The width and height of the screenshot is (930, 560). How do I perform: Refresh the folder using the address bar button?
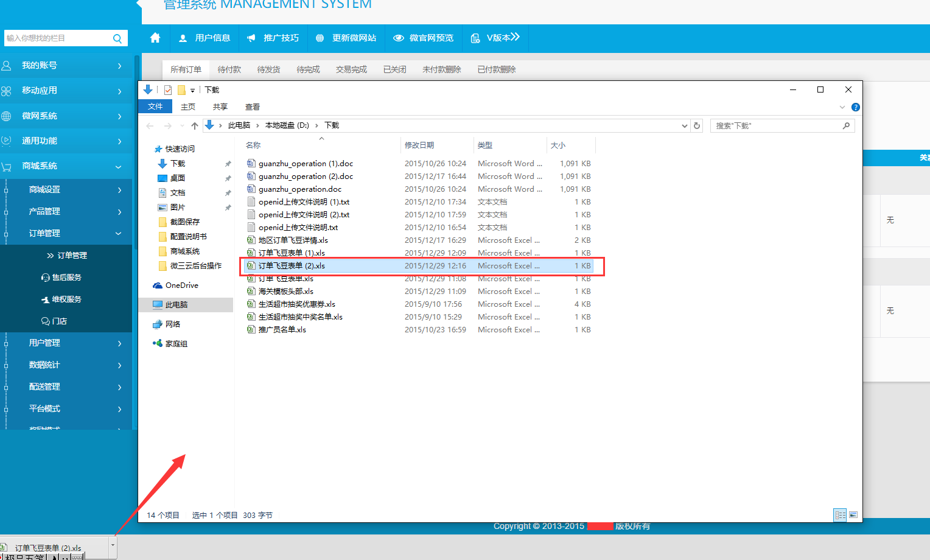697,125
